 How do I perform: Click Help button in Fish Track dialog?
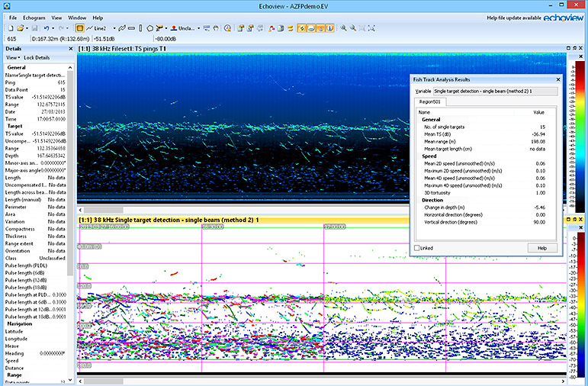(x=542, y=248)
